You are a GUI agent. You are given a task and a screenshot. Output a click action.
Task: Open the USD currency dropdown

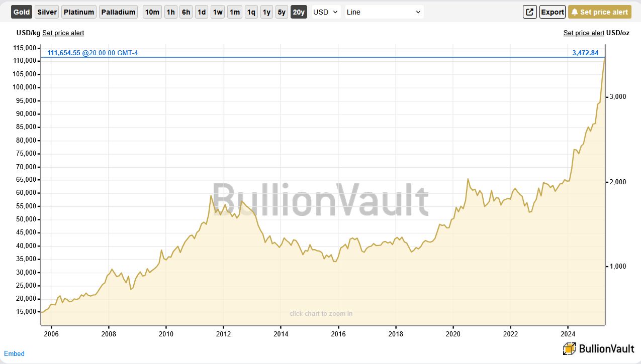coord(326,12)
